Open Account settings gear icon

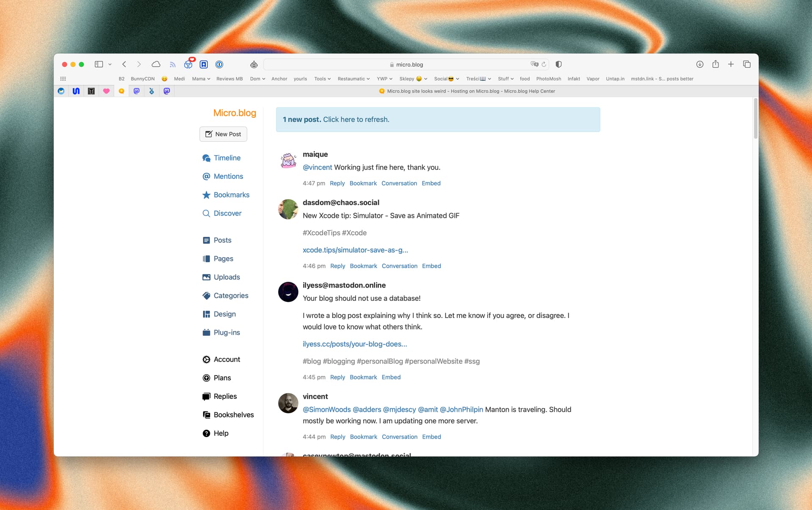click(206, 359)
